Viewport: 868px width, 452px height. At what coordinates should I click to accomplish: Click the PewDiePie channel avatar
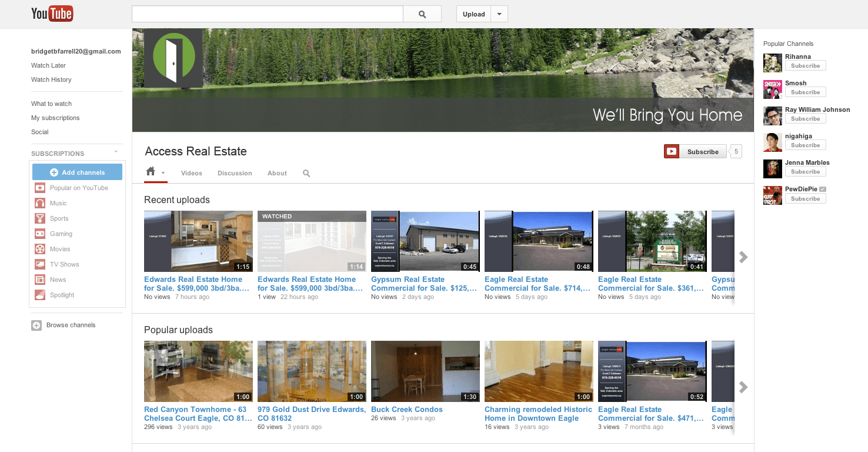click(x=773, y=195)
